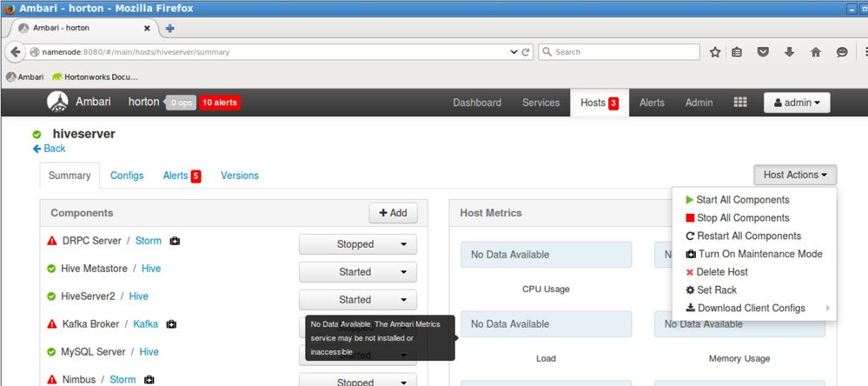Click the 10 alerts badge
Viewport: 868px width, 386px height.
click(220, 103)
